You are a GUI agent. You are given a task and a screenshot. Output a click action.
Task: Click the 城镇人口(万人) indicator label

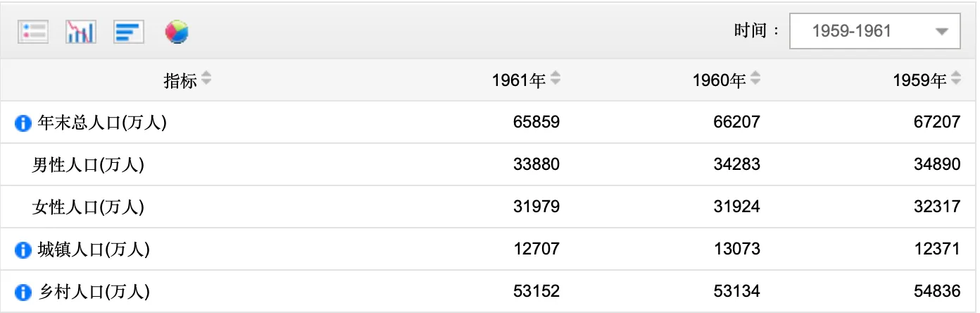(94, 250)
